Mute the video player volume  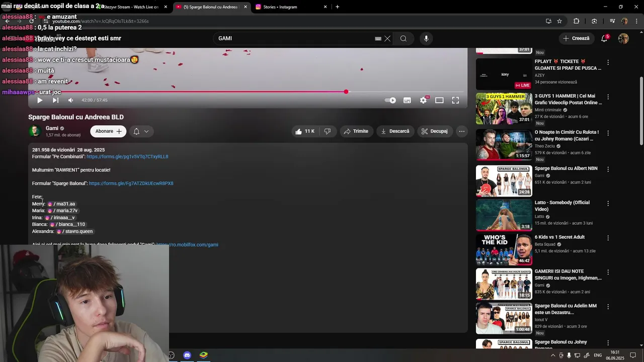point(70,100)
